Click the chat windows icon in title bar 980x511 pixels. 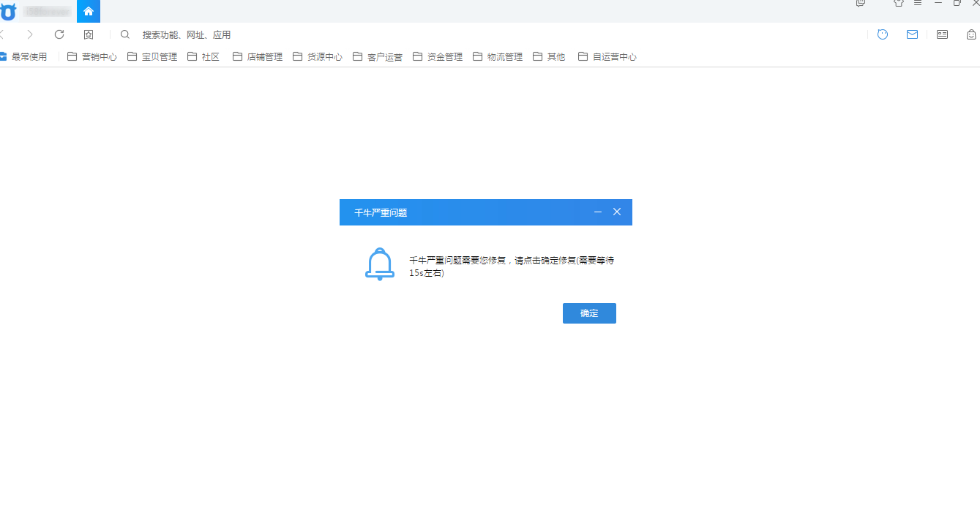coord(861,3)
